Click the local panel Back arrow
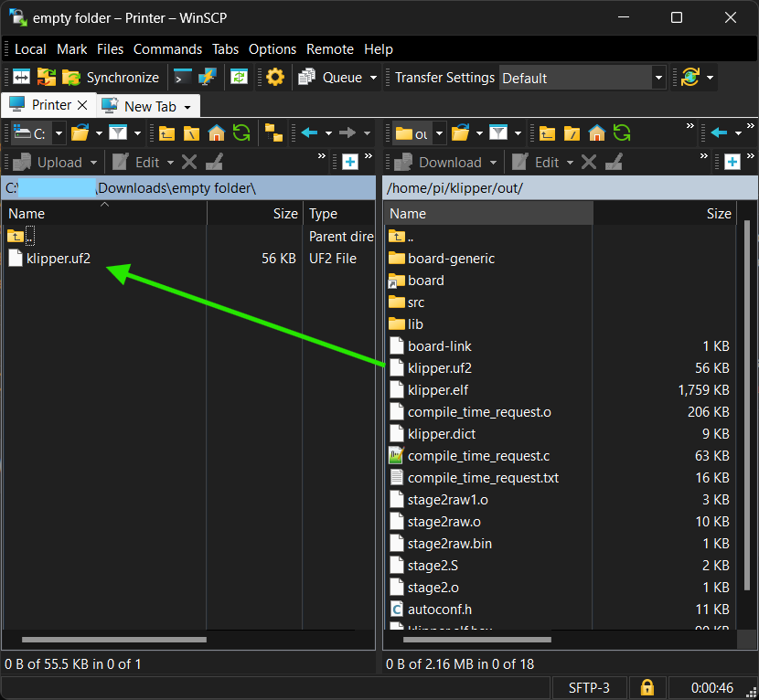Screen dimensions: 759x700 click(309, 133)
